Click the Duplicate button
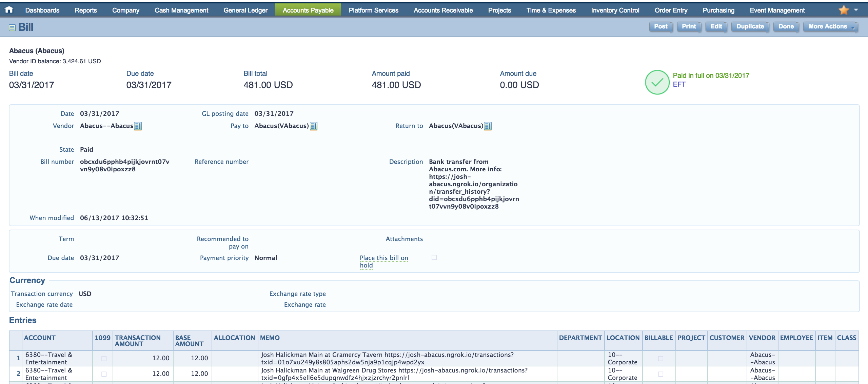Screen dimensions: 868x384 click(x=750, y=26)
